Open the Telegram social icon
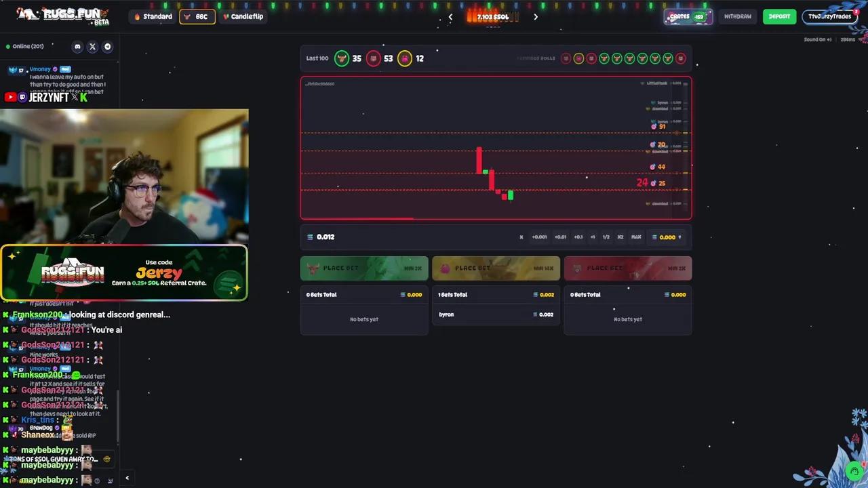The width and height of the screenshot is (868, 488). (107, 47)
